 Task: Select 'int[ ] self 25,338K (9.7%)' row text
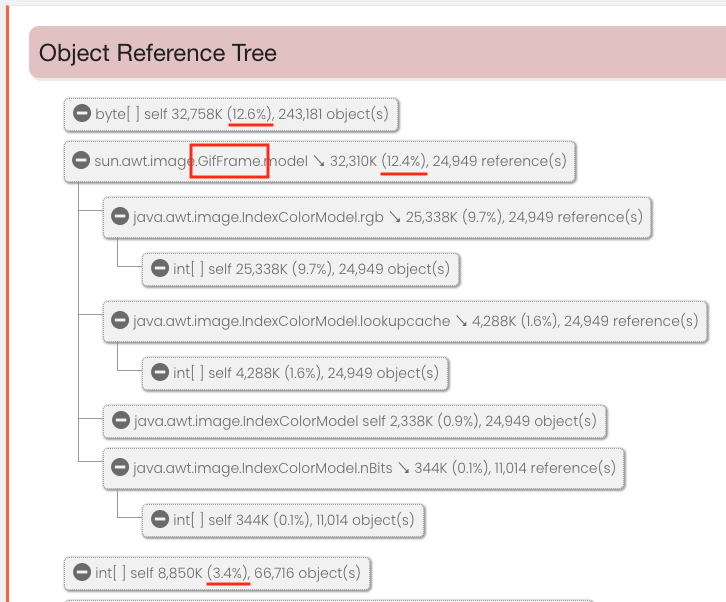311,269
